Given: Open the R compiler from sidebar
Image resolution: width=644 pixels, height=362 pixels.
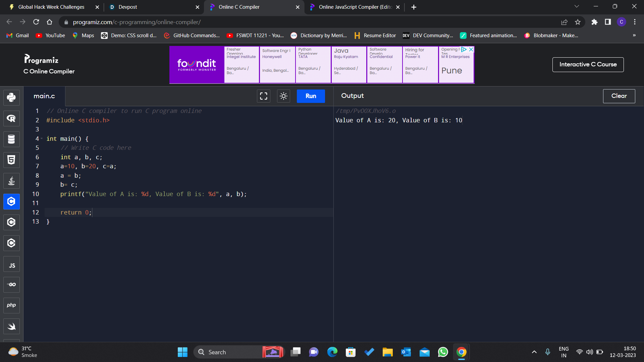Looking at the screenshot, I should (11, 118).
